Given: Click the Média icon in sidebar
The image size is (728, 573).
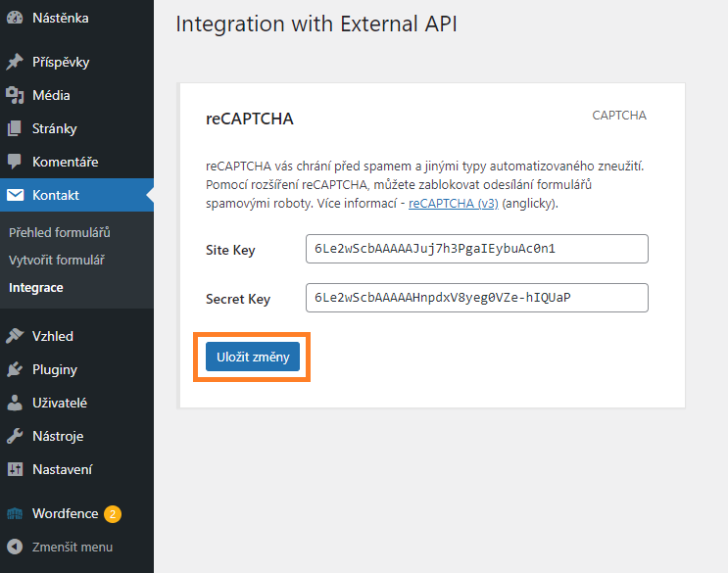Looking at the screenshot, I should point(15,95).
